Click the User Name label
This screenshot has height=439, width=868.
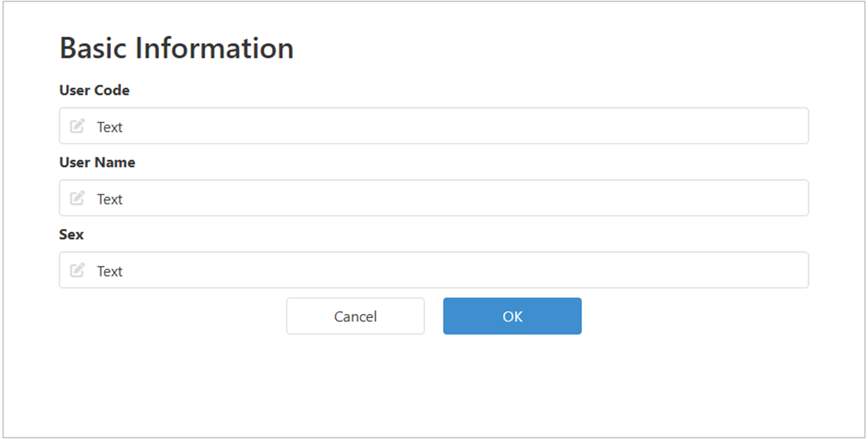97,162
